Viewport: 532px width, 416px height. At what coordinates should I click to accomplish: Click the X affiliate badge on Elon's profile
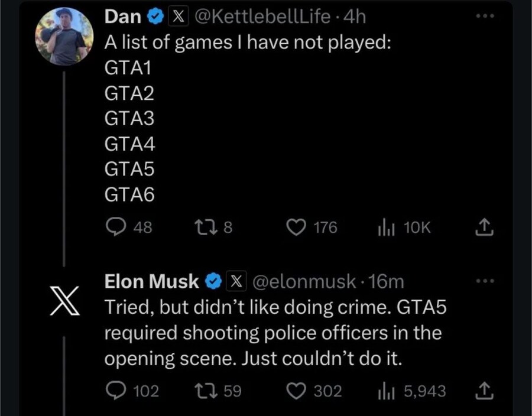[x=235, y=281]
